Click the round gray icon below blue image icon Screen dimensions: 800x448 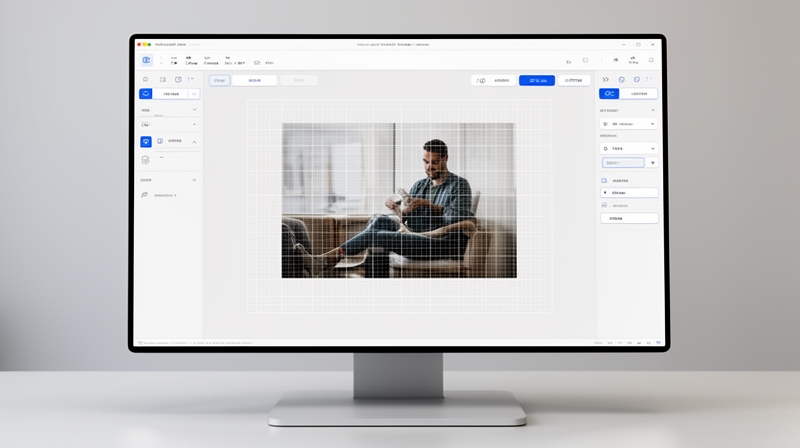pos(145,160)
